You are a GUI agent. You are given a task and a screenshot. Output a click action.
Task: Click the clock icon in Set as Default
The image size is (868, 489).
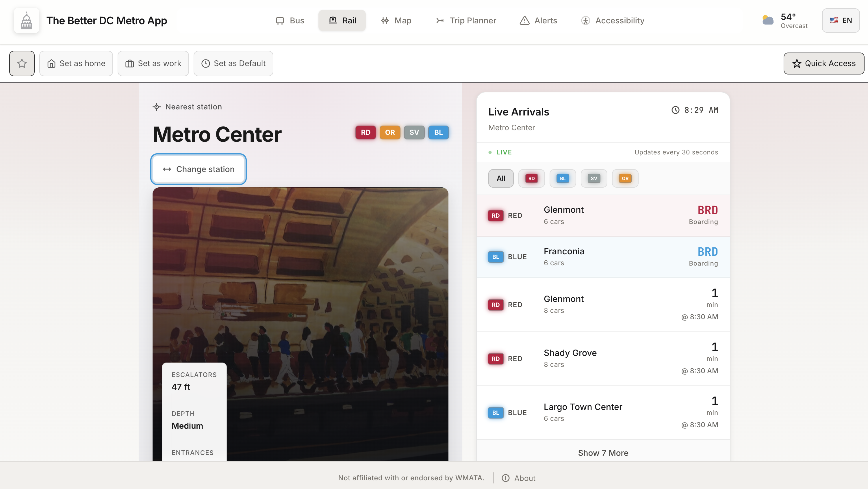click(205, 63)
